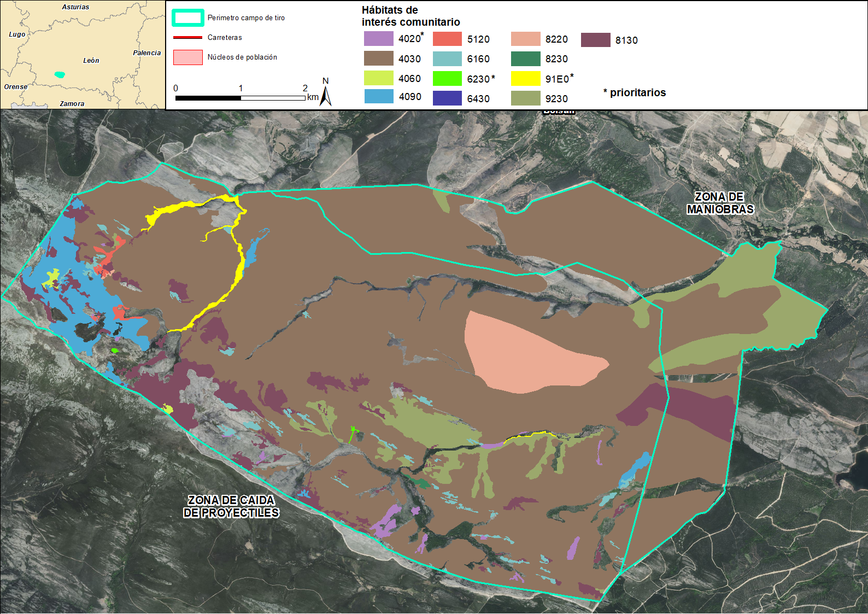Pick the blue 4090 legend swatch
Image resolution: width=868 pixels, height=614 pixels.
(378, 97)
